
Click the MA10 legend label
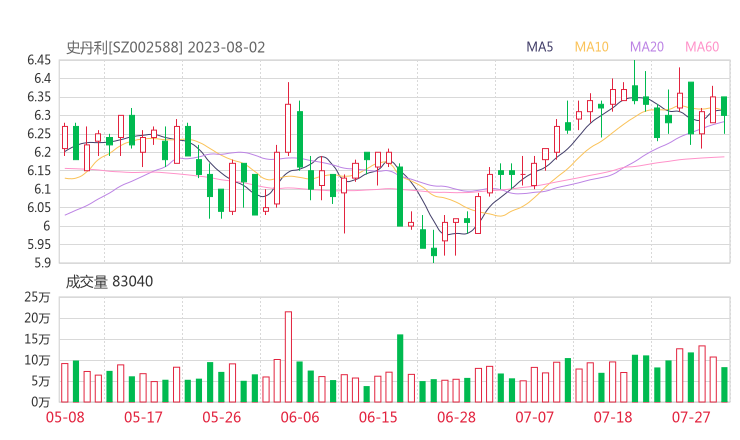tap(591, 47)
